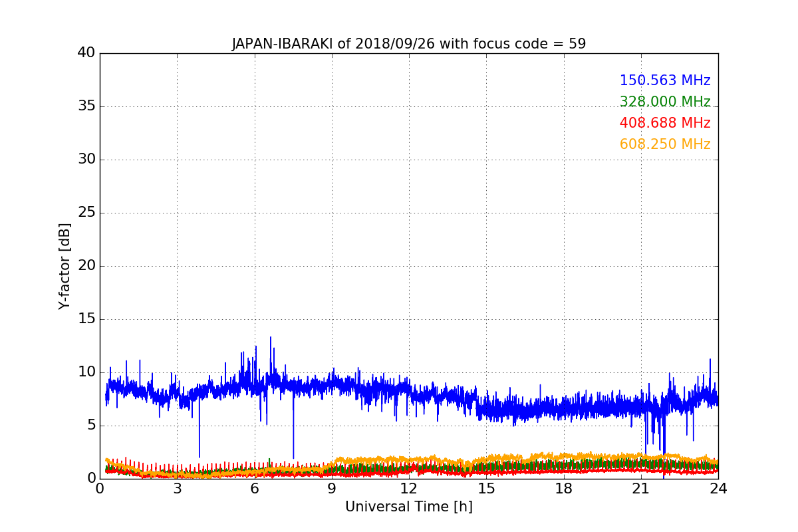Click y-axis tick label 30
This screenshot has width=798, height=532.
(x=86, y=160)
